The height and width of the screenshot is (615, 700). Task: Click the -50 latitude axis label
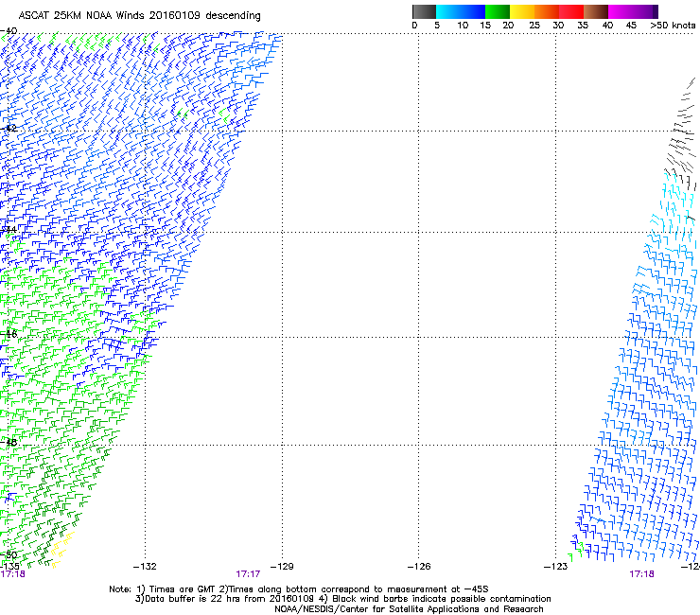click(9, 554)
